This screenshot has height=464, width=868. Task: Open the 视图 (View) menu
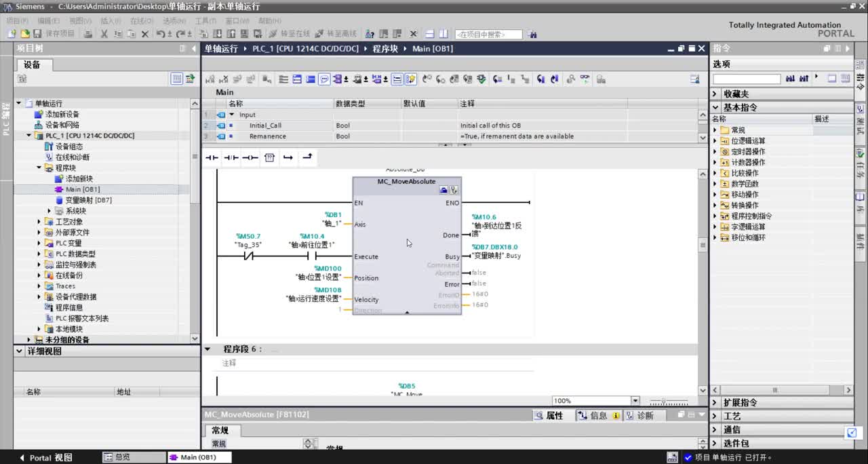click(x=80, y=21)
